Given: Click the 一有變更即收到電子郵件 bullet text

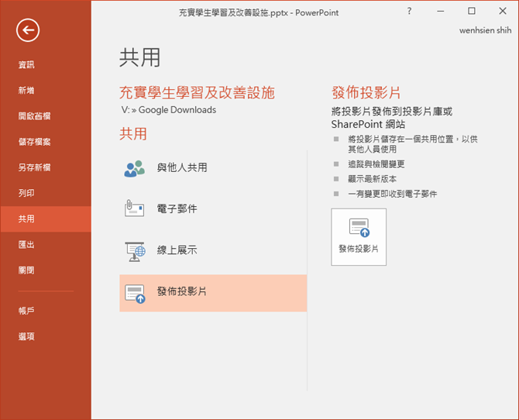Looking at the screenshot, I should (393, 194).
